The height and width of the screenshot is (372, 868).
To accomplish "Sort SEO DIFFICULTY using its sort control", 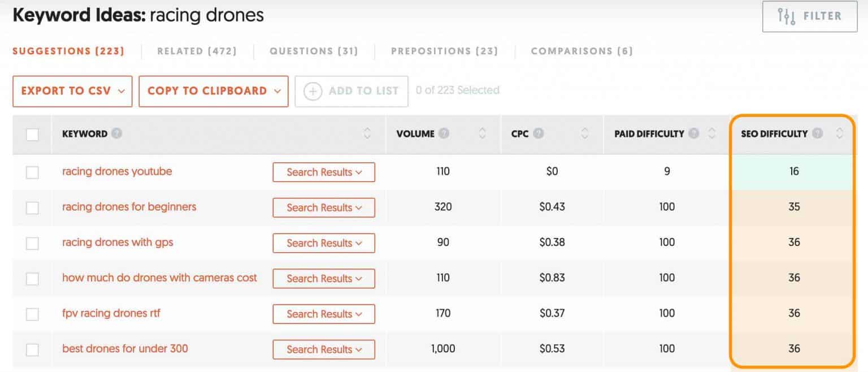I will (x=840, y=133).
